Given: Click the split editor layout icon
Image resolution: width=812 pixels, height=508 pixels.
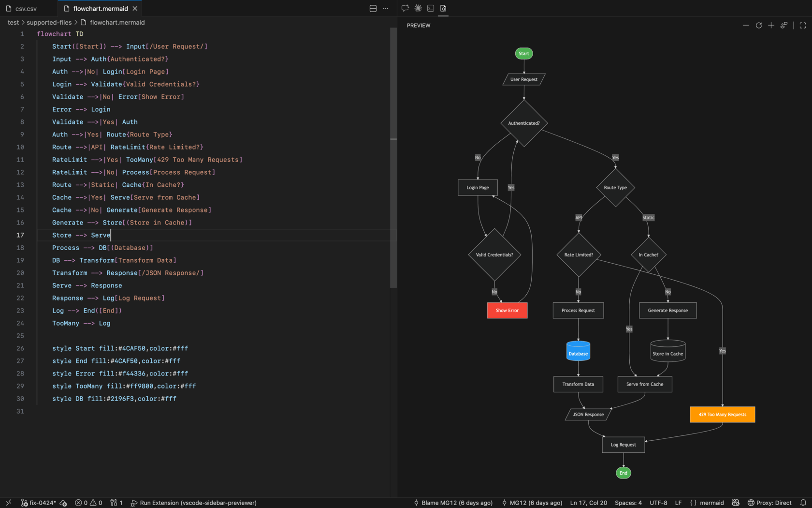Looking at the screenshot, I should tap(373, 8).
